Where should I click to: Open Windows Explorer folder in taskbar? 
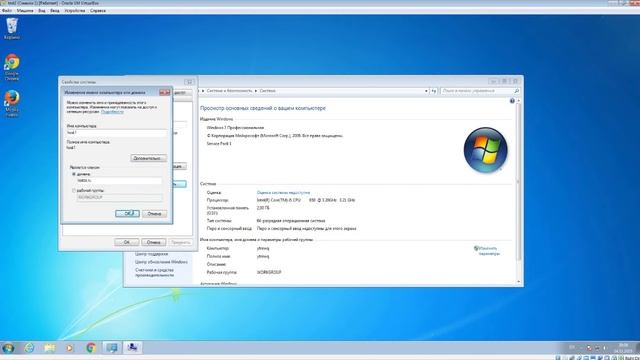coord(50,348)
